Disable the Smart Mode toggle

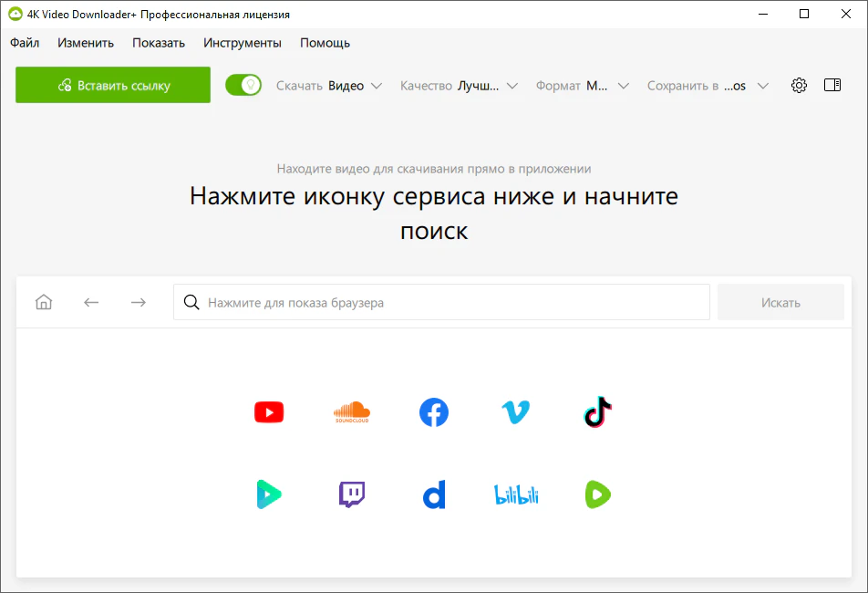click(243, 83)
